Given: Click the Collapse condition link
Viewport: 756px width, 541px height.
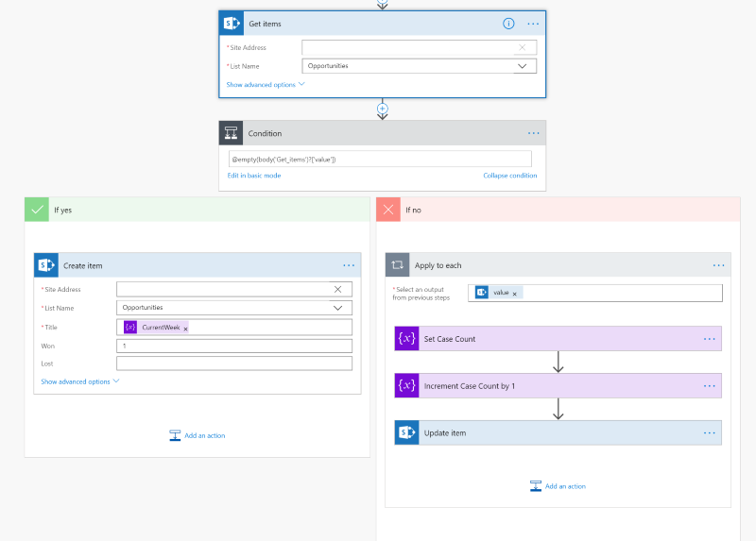Looking at the screenshot, I should tap(509, 176).
